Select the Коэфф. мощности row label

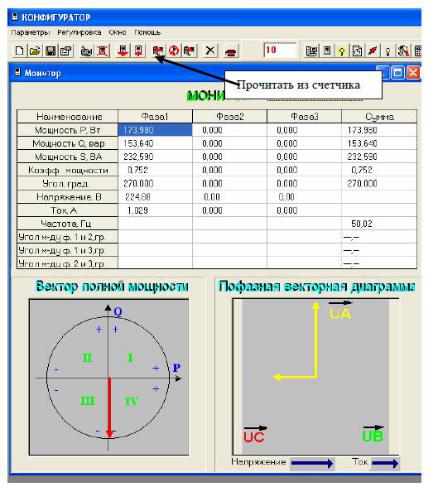coord(68,170)
